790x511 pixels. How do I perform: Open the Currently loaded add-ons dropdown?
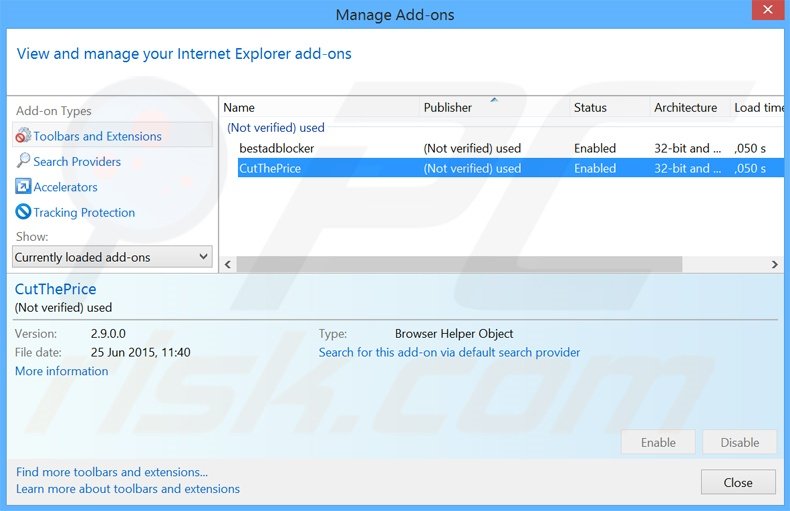[x=112, y=257]
